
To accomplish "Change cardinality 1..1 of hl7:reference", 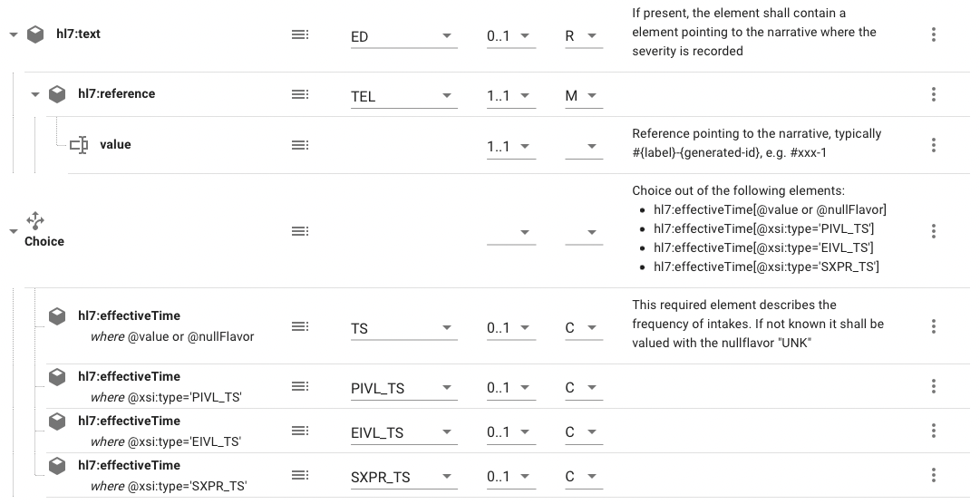I will point(508,96).
